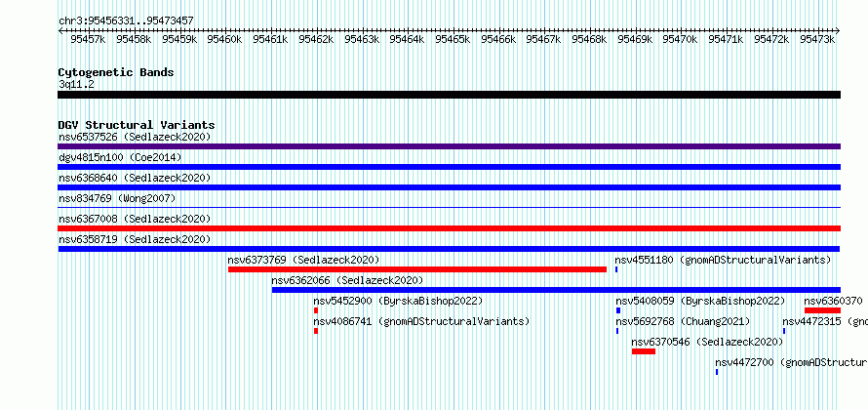Select the thin blue nsv834769 variant line
Screen dimensions: 868x410
[x=449, y=208]
